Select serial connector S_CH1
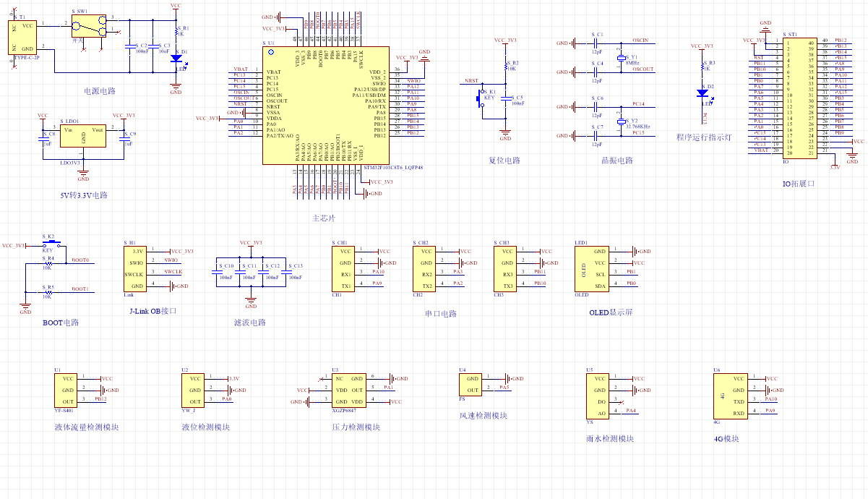 344,268
